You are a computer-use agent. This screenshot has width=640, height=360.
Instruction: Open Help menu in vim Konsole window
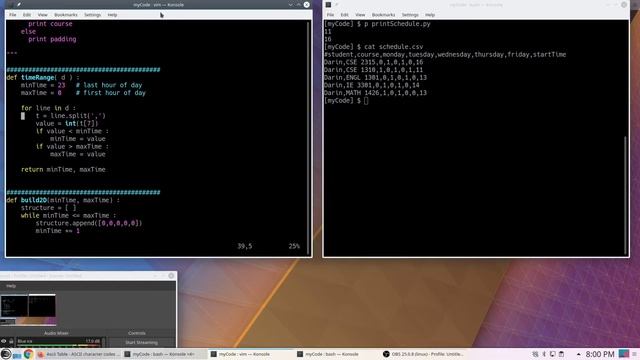(112, 15)
